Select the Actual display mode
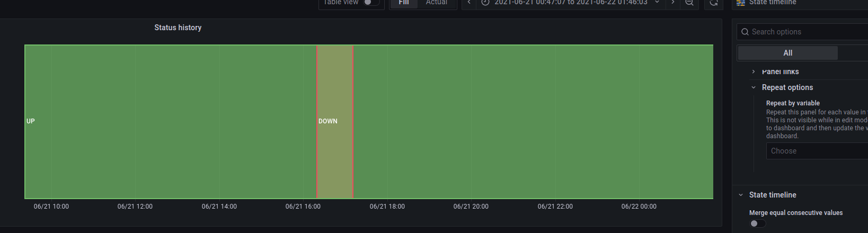The width and height of the screenshot is (868, 233). (437, 3)
